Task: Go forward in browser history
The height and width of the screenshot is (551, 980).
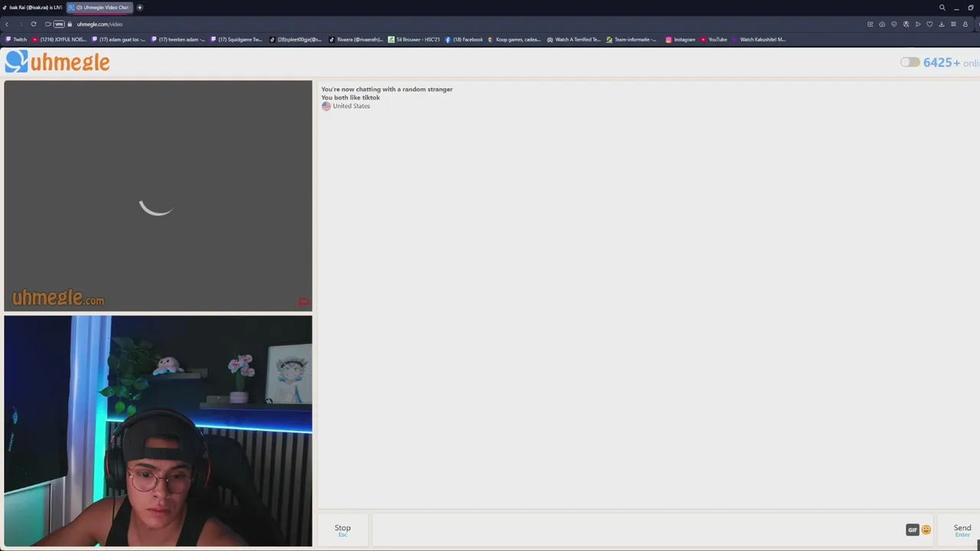Action: (21, 24)
